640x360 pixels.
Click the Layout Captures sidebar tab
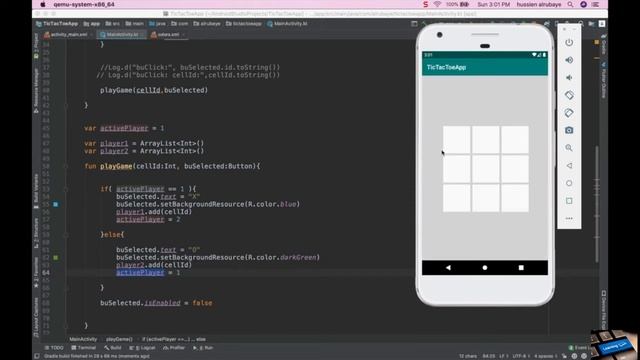(36, 317)
